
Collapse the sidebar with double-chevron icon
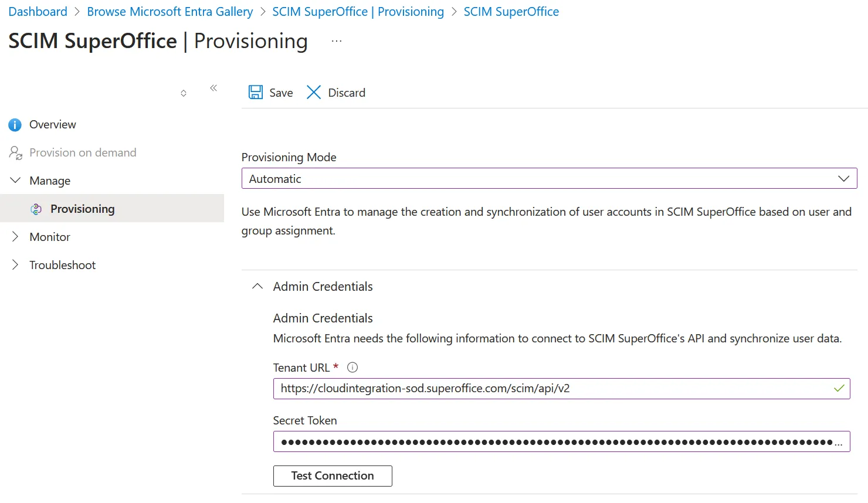point(213,88)
